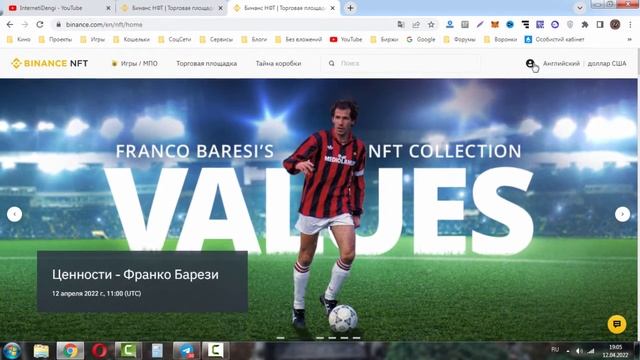The width and height of the screenshot is (640, 360).
Task: Open the YouTube bookmark
Action: (x=346, y=40)
